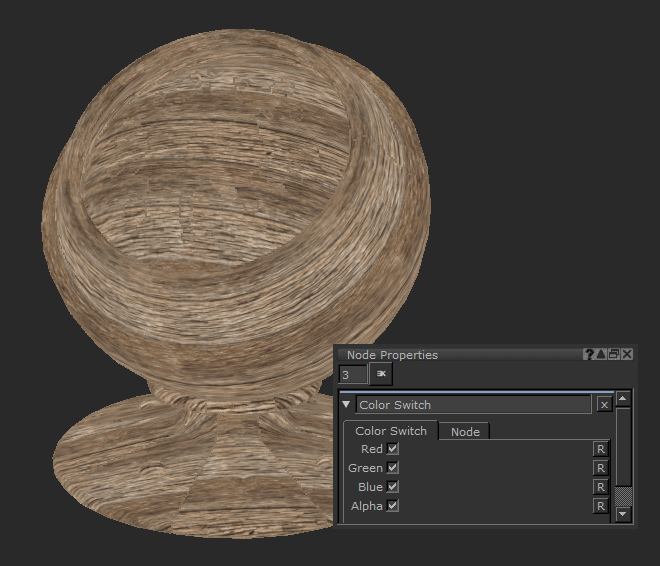The width and height of the screenshot is (660, 566).
Task: Reset the Green channel with R button
Action: [x=600, y=468]
